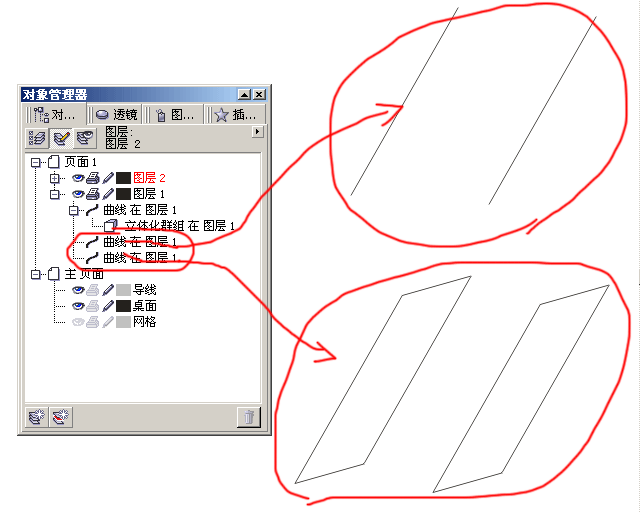Expand the 图层 2 tree node

pyautogui.click(x=54, y=178)
